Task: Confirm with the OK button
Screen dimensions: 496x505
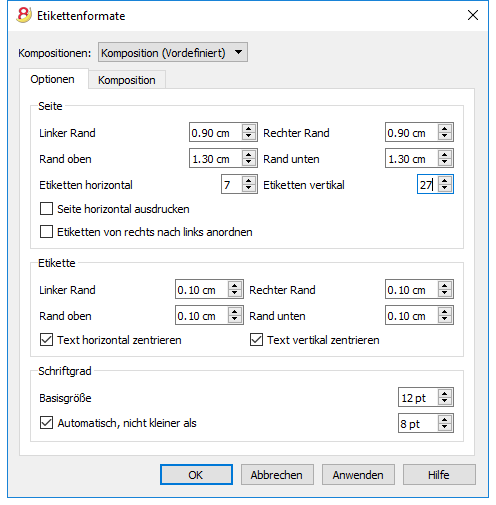Action: 196,475
